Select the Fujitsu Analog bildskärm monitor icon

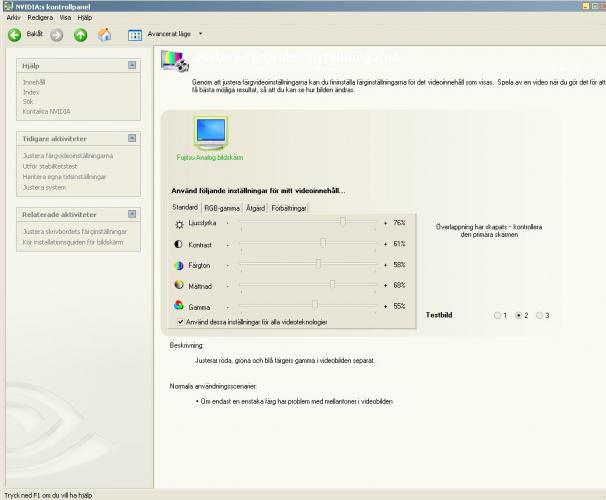[210, 134]
